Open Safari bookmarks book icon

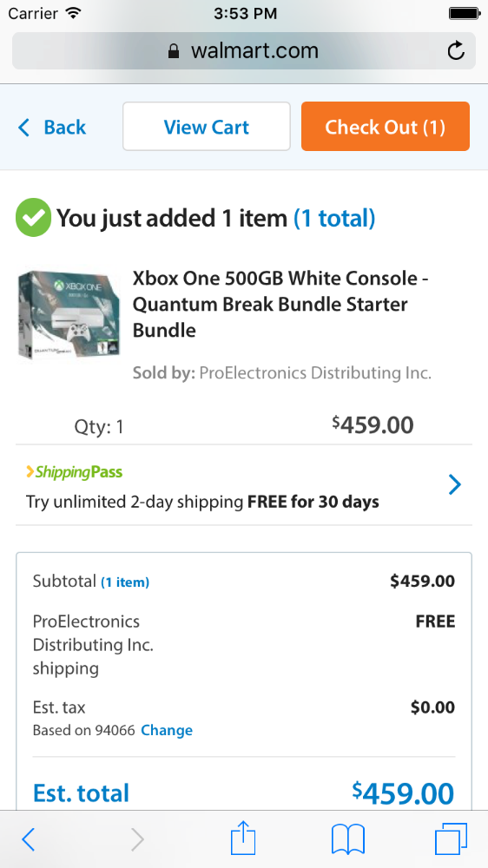[x=348, y=839]
